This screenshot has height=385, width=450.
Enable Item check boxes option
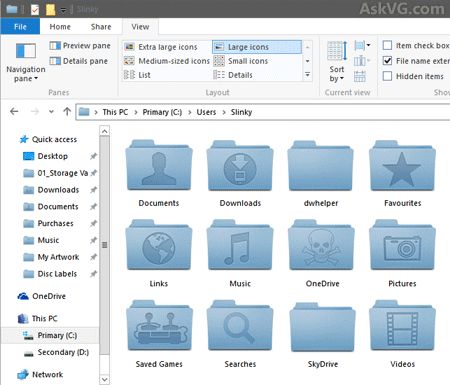click(x=387, y=45)
